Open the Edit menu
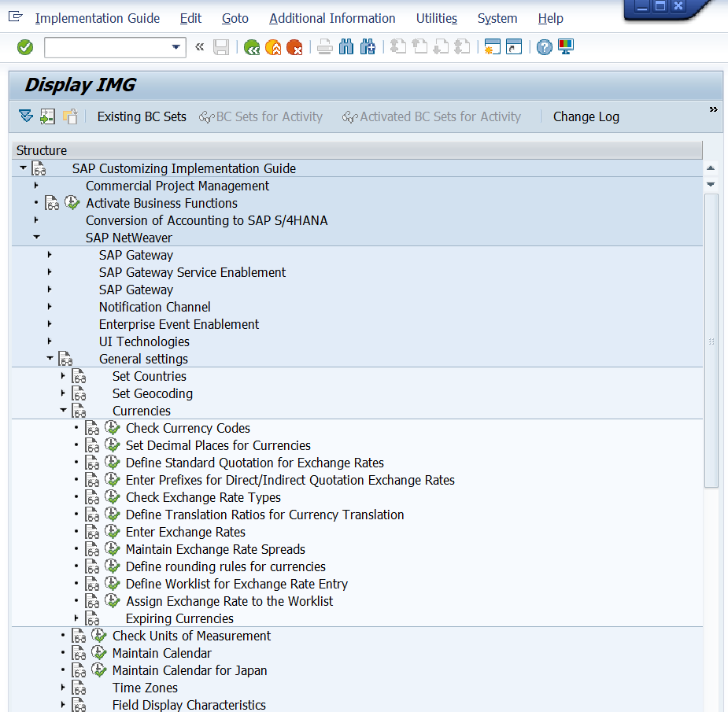The height and width of the screenshot is (712, 728). [190, 19]
